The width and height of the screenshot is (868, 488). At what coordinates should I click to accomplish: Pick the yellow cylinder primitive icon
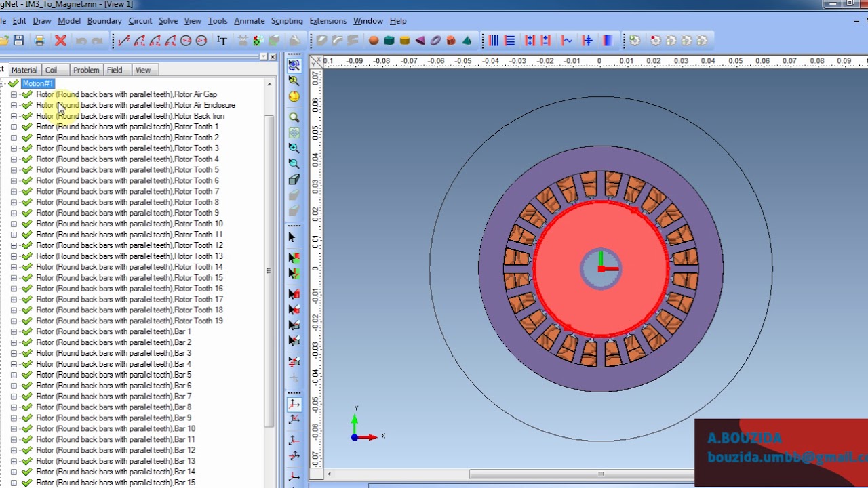pyautogui.click(x=405, y=41)
